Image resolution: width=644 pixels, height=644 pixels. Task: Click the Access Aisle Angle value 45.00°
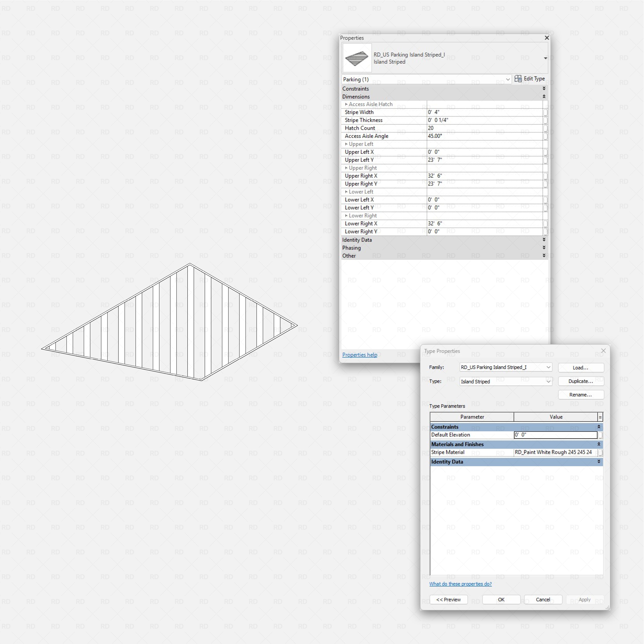click(x=485, y=136)
